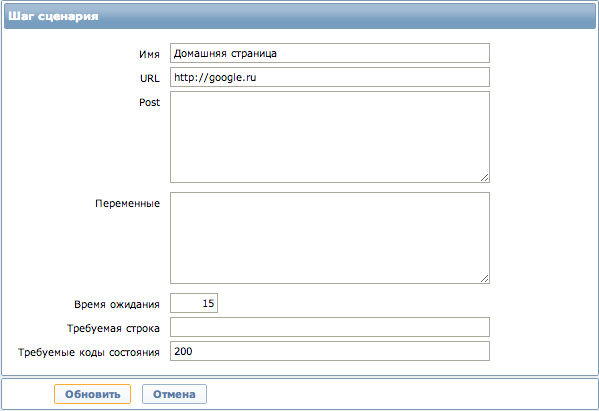Screen dimensions: 599x411
Task: Click inside the Post text area
Action: tap(330, 137)
